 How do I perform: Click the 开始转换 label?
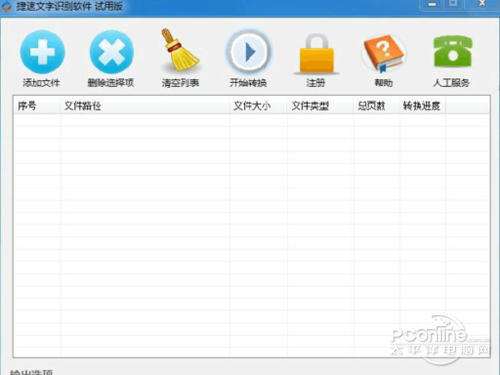click(248, 82)
